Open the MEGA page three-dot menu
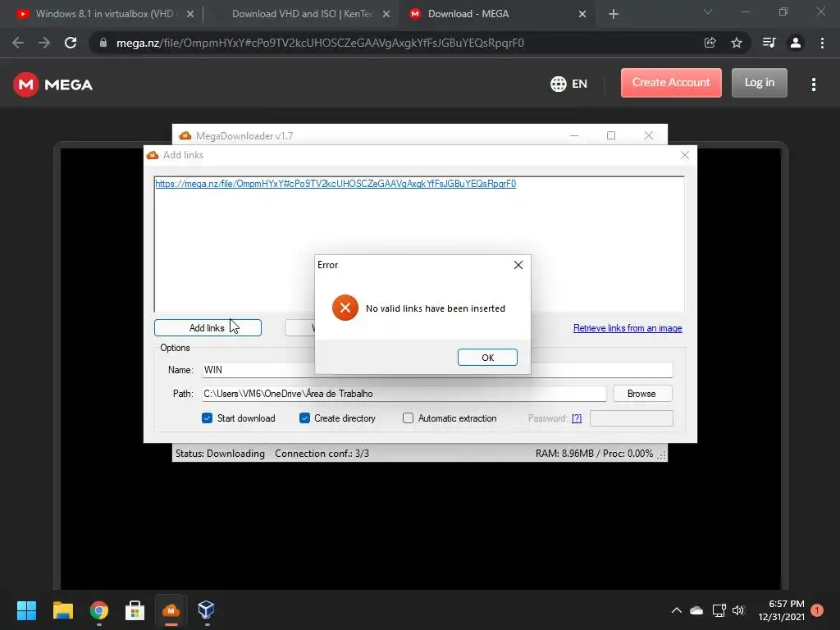The width and height of the screenshot is (840, 630). pos(814,84)
